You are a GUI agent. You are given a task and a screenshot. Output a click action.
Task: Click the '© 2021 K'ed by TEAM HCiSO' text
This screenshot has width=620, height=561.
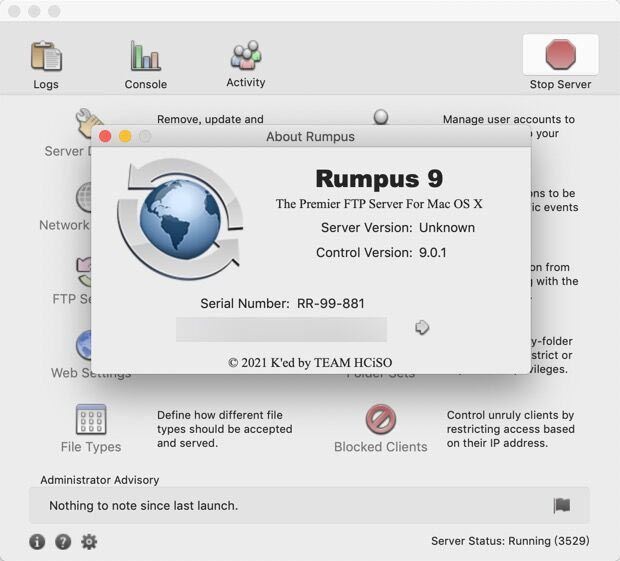point(310,363)
